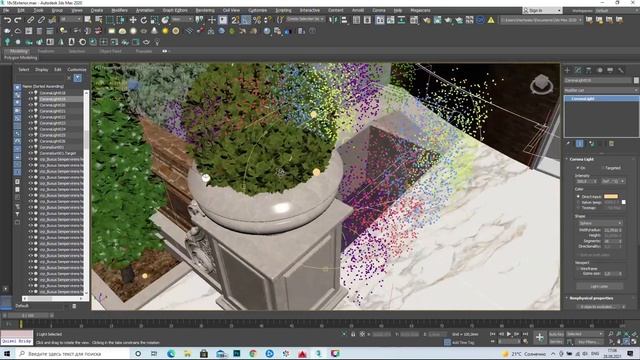Click the Kelvin temperature white swatch
This screenshot has height=360, width=640.
click(x=623, y=202)
